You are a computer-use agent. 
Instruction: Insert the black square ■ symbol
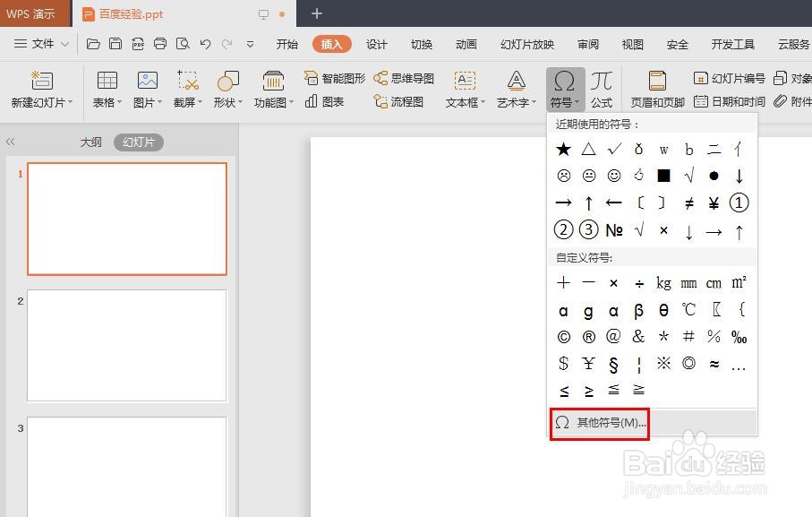point(663,176)
